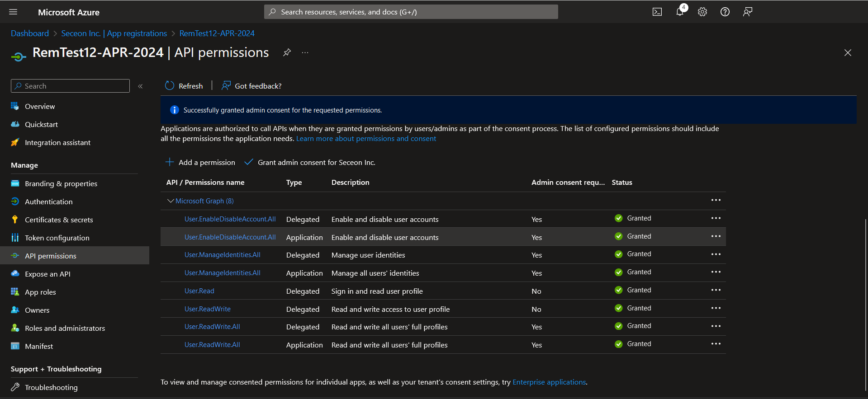Open ellipsis for Delegated User.ManageIdentities.All
The width and height of the screenshot is (868, 399).
click(716, 254)
